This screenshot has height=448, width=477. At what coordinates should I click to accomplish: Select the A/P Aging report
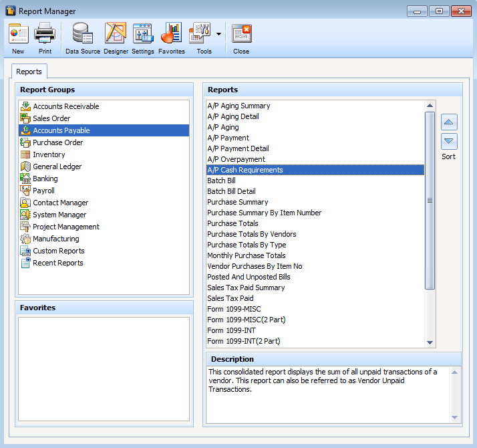click(x=315, y=127)
